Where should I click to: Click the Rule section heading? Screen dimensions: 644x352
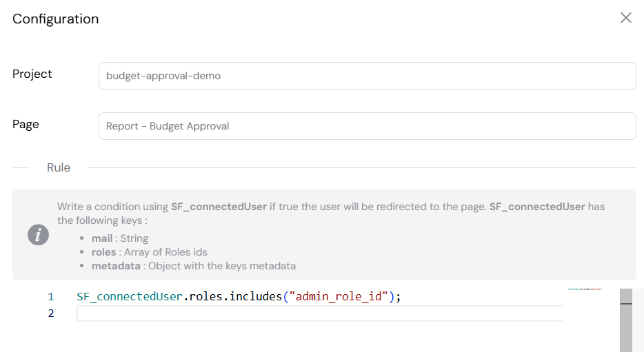click(x=59, y=168)
